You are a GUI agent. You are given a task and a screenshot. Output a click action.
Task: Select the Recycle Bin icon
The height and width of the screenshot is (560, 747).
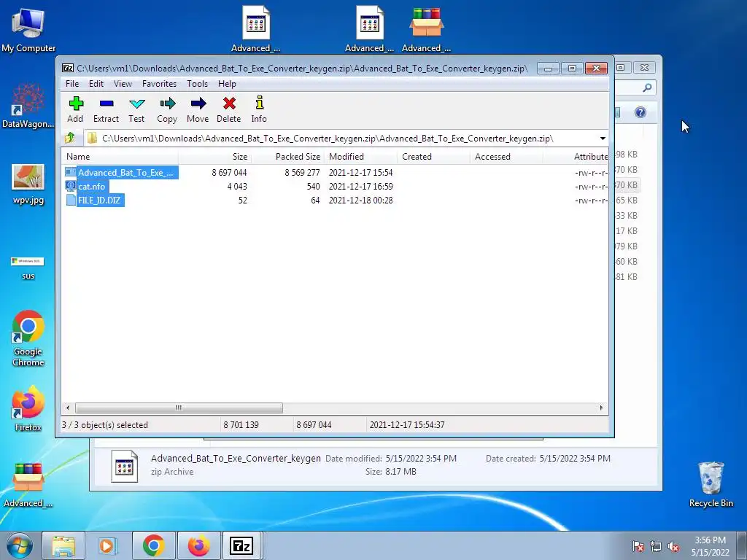click(x=711, y=484)
